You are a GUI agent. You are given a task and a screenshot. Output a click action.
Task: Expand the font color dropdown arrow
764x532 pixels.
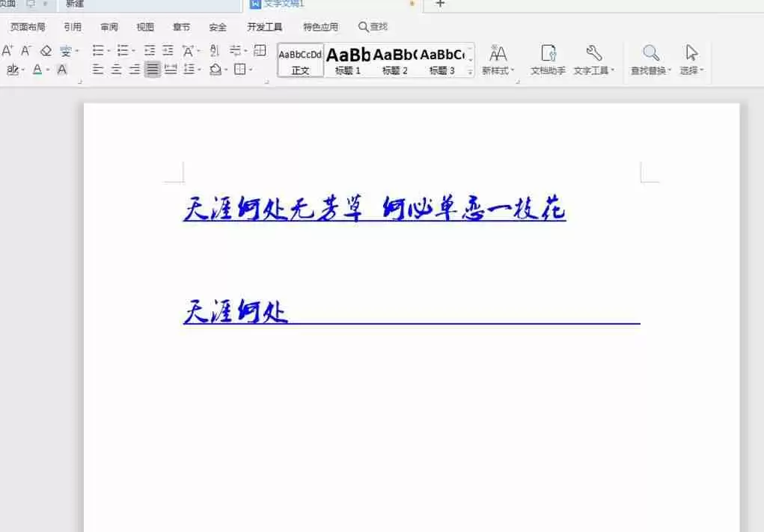pyautogui.click(x=46, y=70)
